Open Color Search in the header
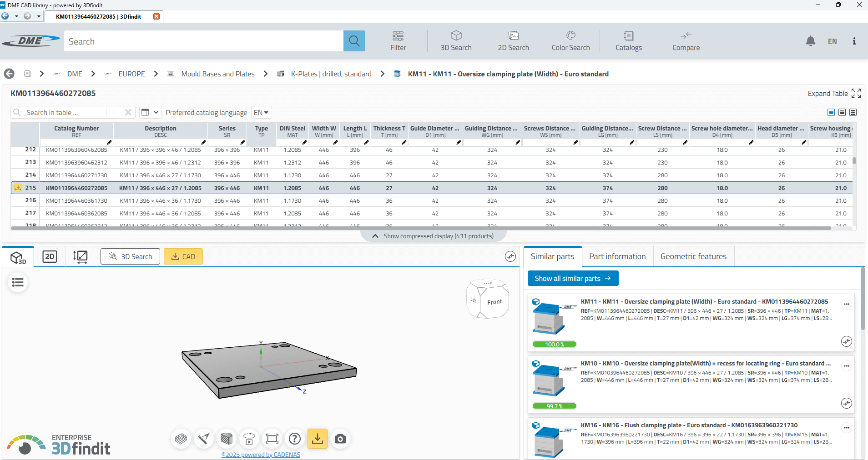Image resolution: width=868 pixels, height=460 pixels. coord(570,41)
